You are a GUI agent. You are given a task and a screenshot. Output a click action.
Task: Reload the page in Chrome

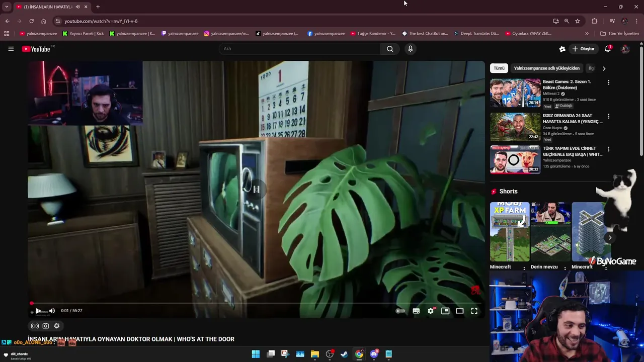[x=31, y=21]
